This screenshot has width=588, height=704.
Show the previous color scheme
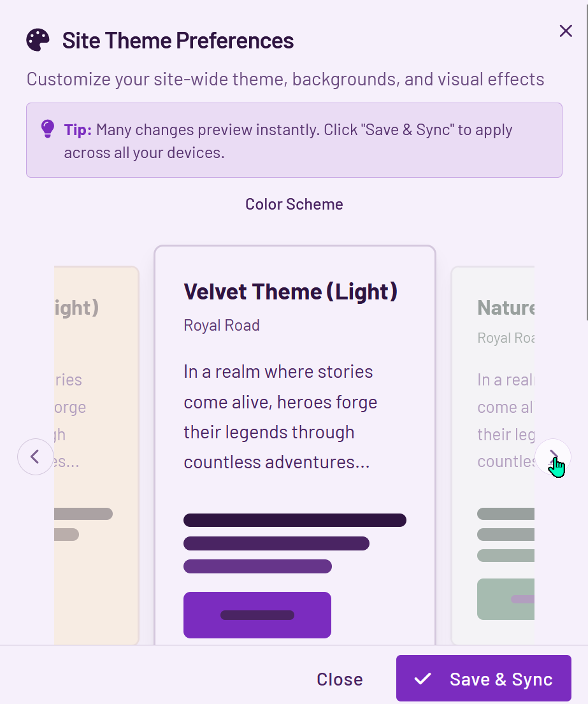tap(36, 457)
